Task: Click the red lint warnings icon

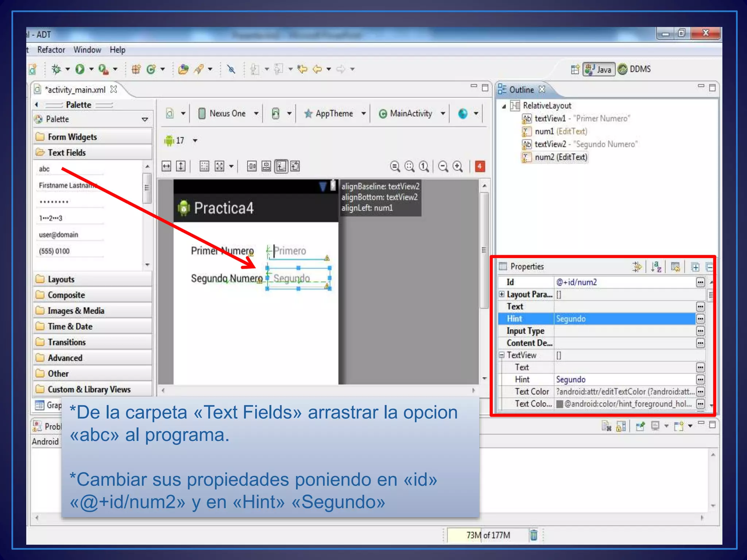Action: click(x=480, y=167)
